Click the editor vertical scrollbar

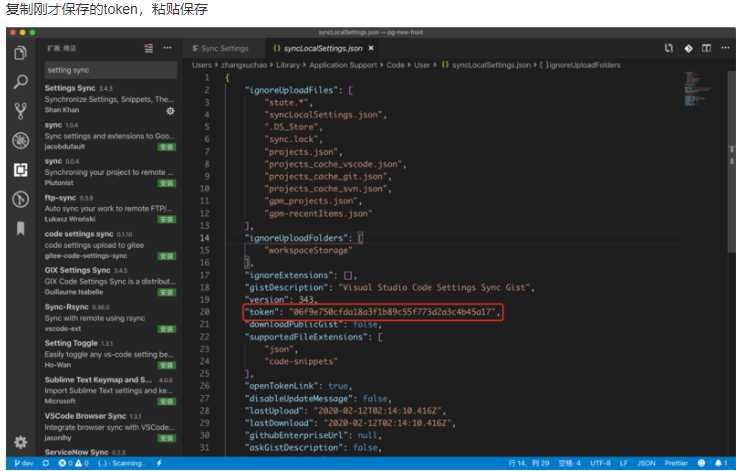click(731, 162)
